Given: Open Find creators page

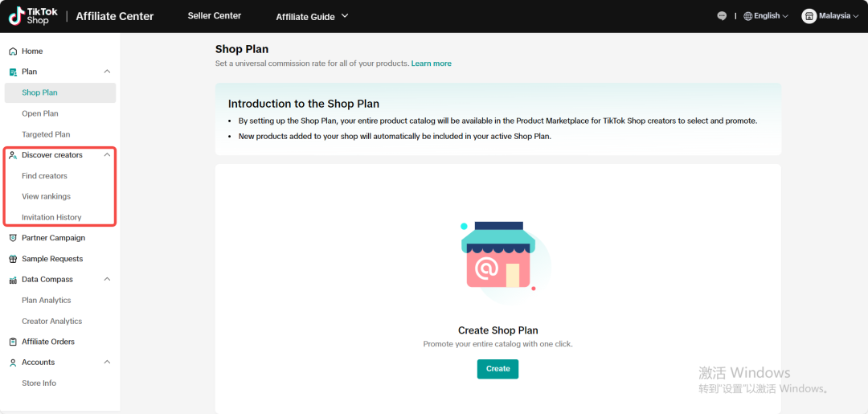Looking at the screenshot, I should [x=44, y=176].
